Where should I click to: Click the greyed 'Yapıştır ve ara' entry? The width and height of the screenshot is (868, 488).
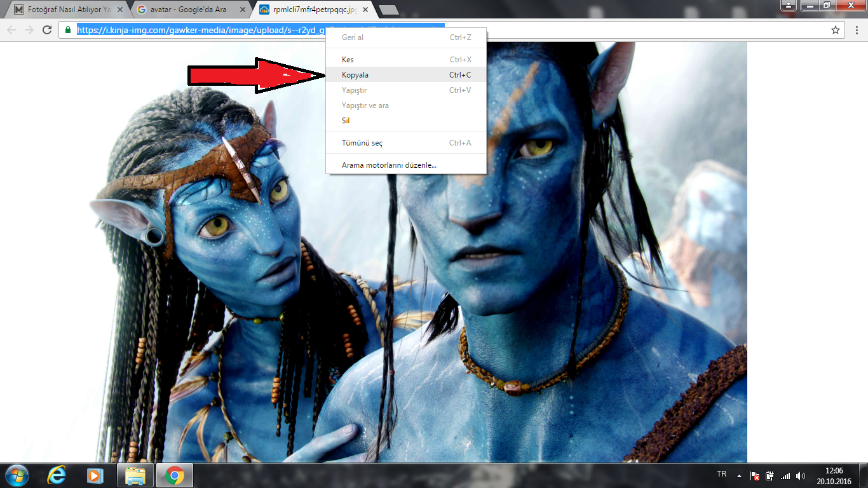(x=406, y=105)
